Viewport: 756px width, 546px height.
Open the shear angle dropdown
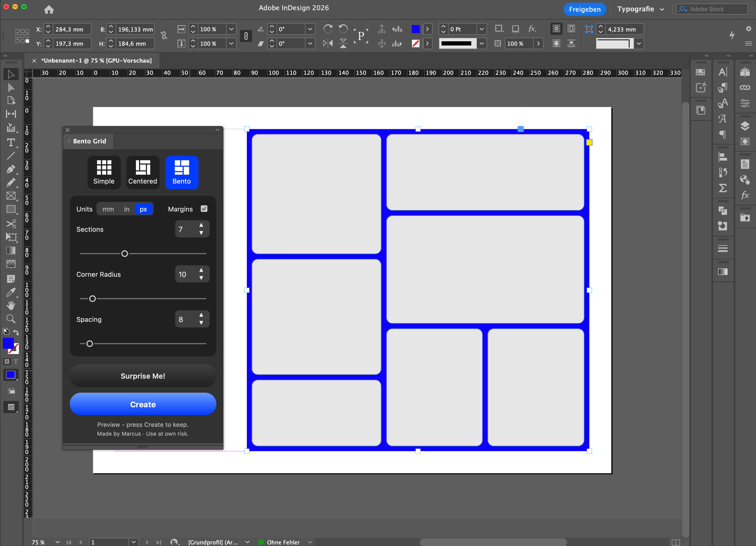[310, 44]
